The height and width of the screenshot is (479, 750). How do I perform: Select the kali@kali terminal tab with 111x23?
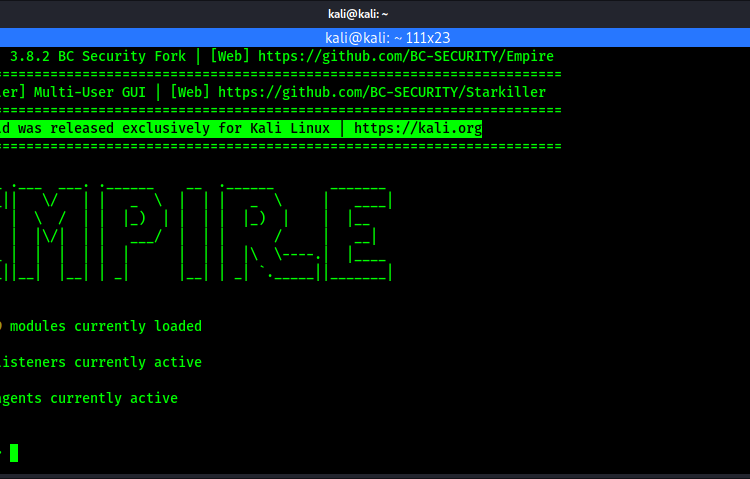pos(374,36)
